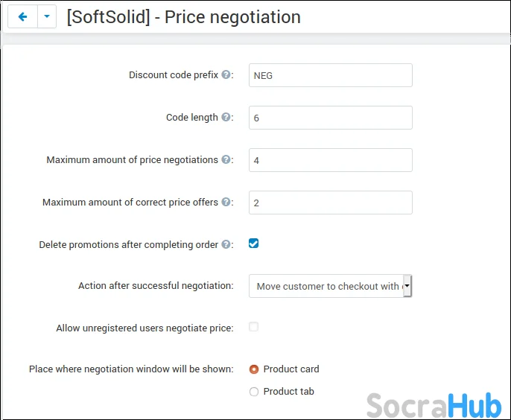This screenshot has width=511, height=420.
Task: Open the dropdown caret next to back arrow
Action: (47, 16)
